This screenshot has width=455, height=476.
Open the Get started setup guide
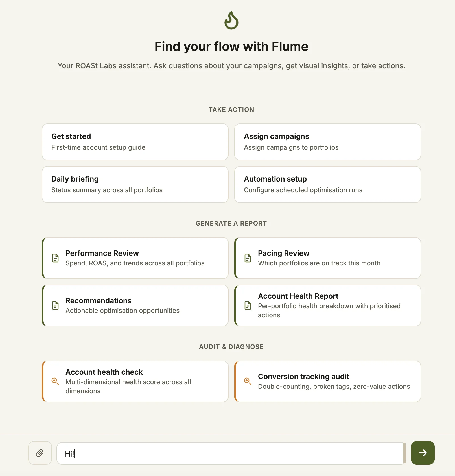[x=135, y=142]
